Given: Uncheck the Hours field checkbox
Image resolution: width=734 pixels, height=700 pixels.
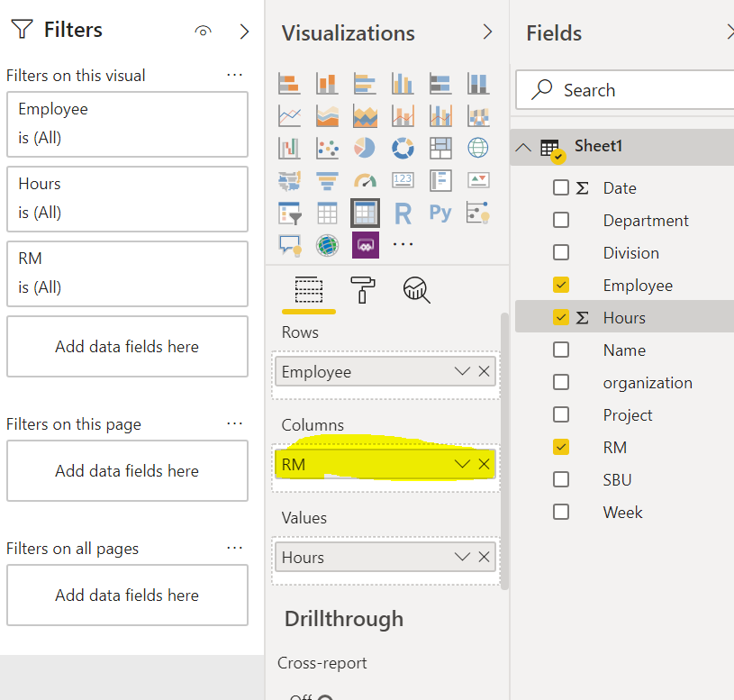Looking at the screenshot, I should [561, 317].
